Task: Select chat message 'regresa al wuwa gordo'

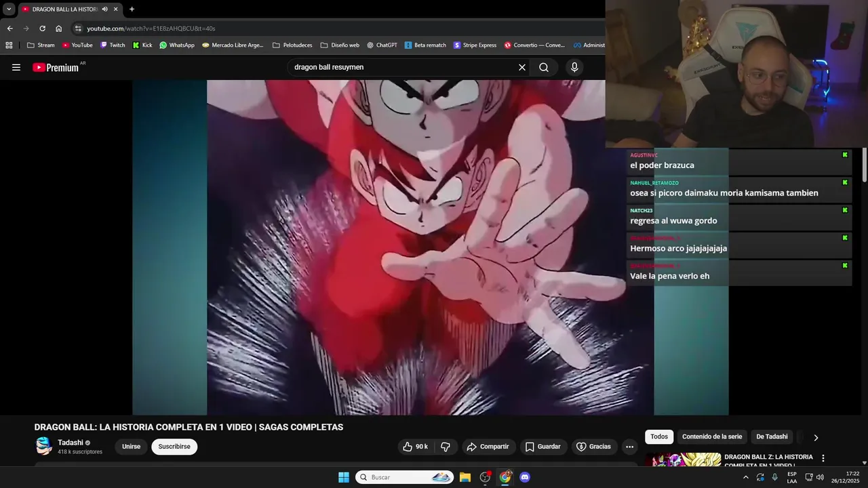Action: point(673,221)
